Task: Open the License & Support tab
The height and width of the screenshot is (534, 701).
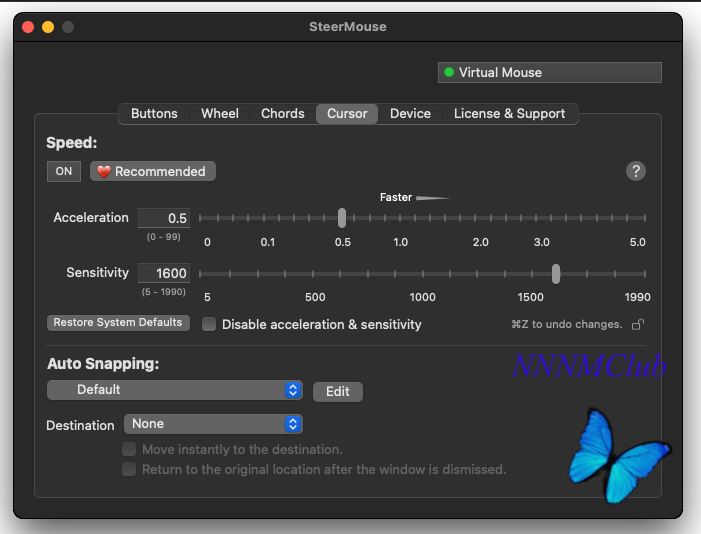Action: [509, 114]
